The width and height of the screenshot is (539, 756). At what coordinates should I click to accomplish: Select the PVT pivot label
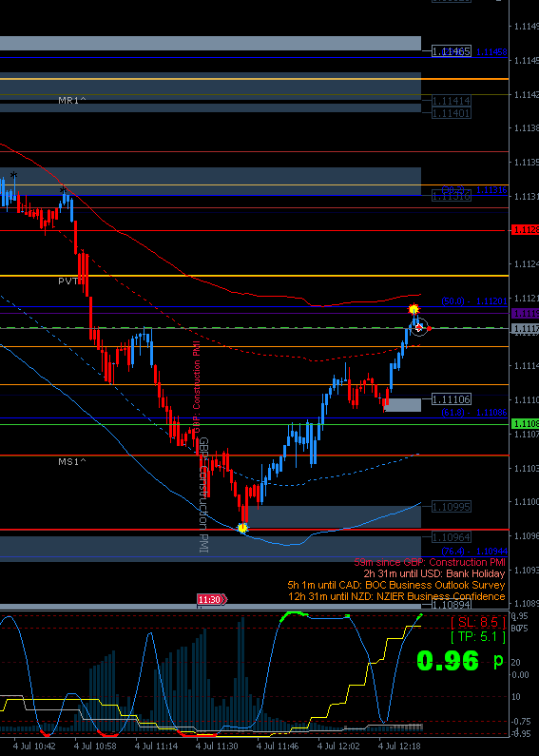[x=68, y=281]
